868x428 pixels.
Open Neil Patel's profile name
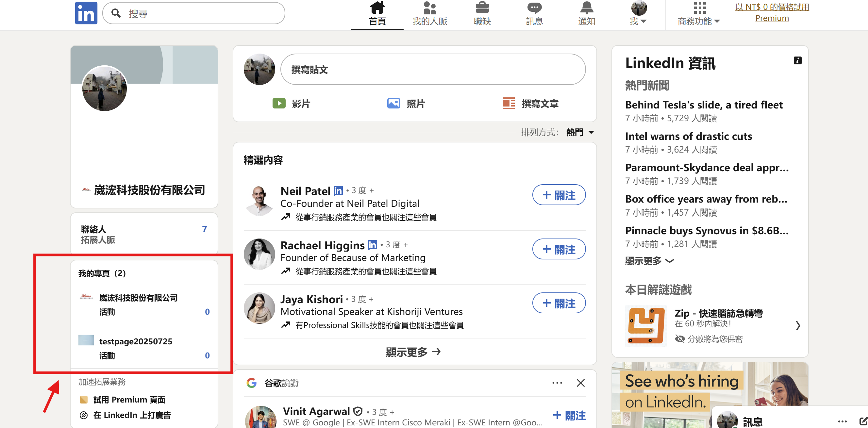(305, 191)
